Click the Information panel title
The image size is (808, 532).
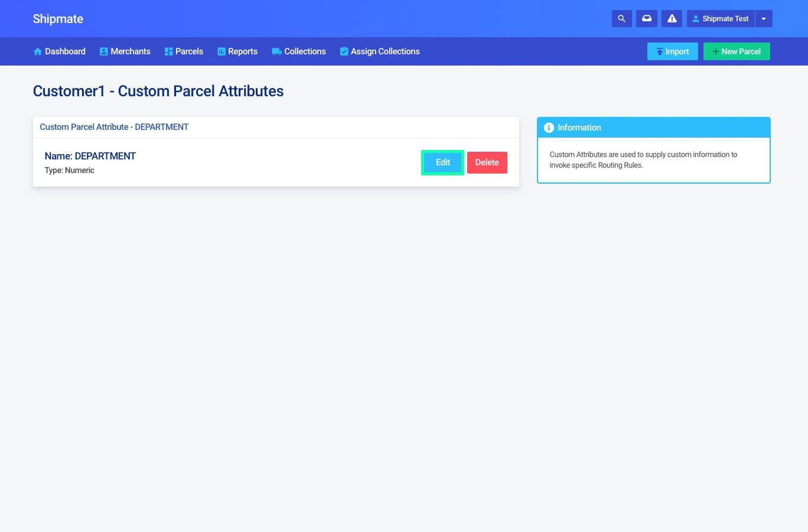point(579,128)
